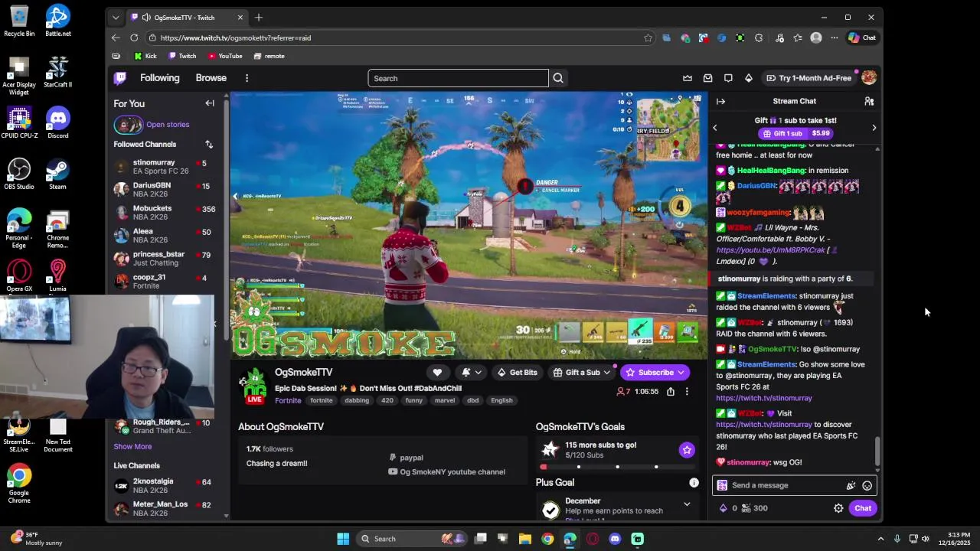This screenshot has width=980, height=551.
Task: Click the Gift 1 sub $5.99 button
Action: click(x=794, y=133)
